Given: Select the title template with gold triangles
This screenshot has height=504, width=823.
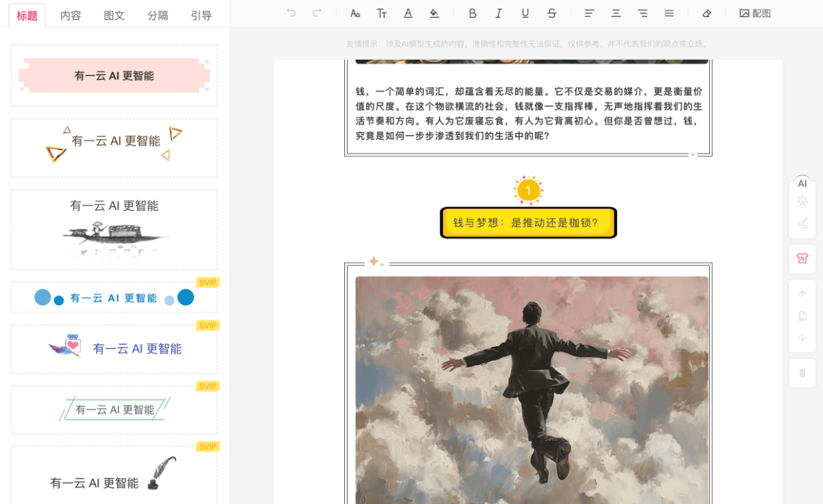Looking at the screenshot, I should tap(114, 148).
